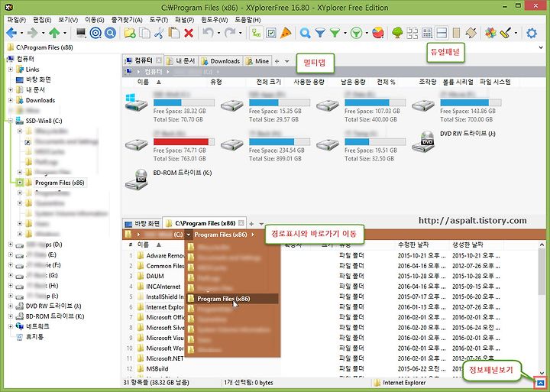Click the grey Forward arrow button

pyautogui.click(x=33, y=34)
